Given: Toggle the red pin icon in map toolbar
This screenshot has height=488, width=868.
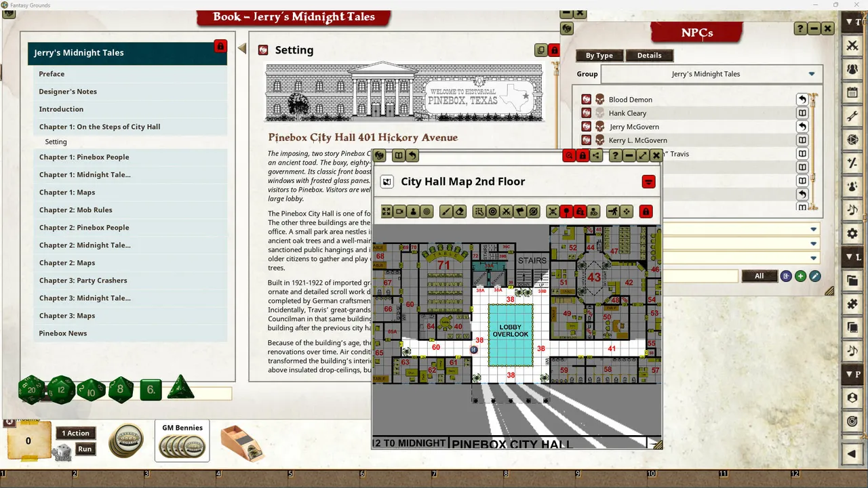Looking at the screenshot, I should [x=566, y=211].
